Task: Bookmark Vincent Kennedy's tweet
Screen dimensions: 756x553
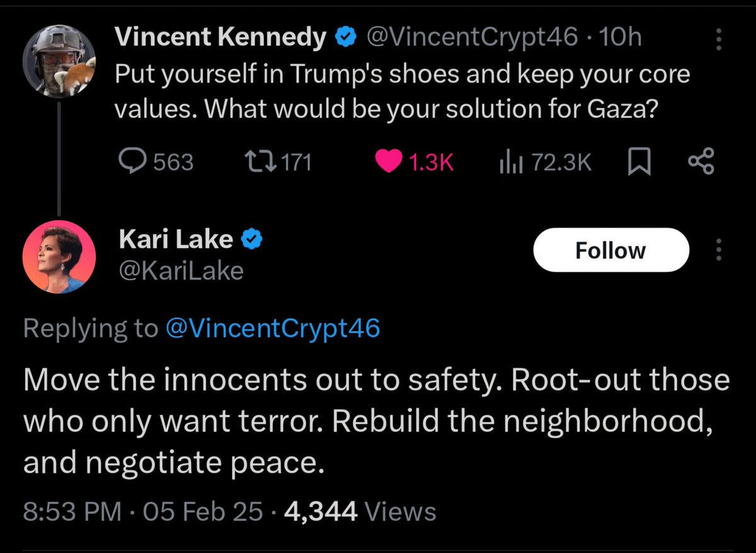Action: 638,162
